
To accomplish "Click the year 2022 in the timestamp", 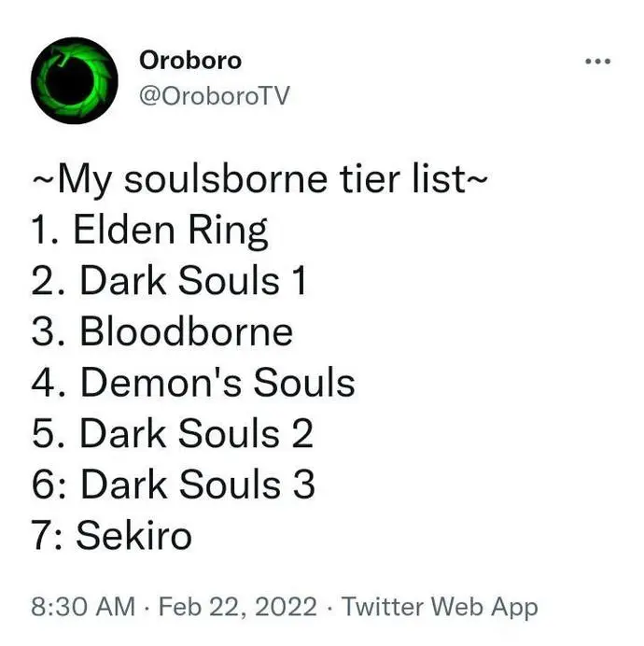I will [x=286, y=607].
